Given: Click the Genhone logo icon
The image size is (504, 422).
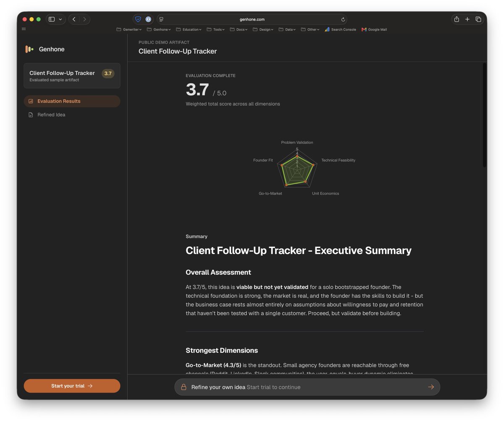Looking at the screenshot, I should point(29,49).
